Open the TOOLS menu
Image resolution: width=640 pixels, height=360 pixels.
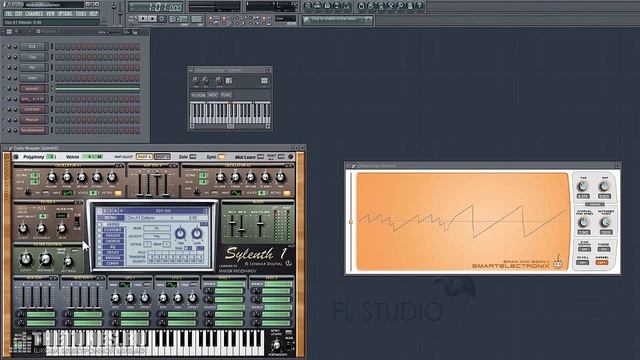click(81, 13)
